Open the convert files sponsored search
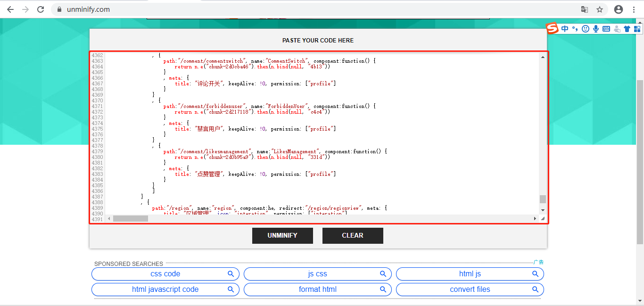Image resolution: width=644 pixels, height=306 pixels. click(x=470, y=289)
